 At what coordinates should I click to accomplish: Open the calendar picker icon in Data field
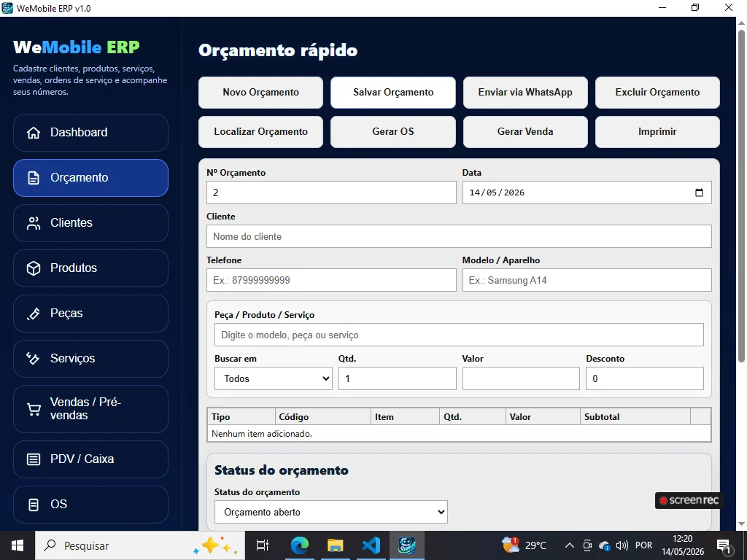699,192
